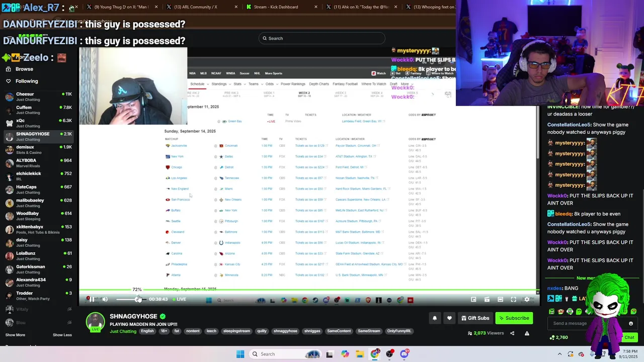Viewport: 644px width, 362px height.
Task: Open the ALYBOBA channel in sidebar
Action: [39, 163]
